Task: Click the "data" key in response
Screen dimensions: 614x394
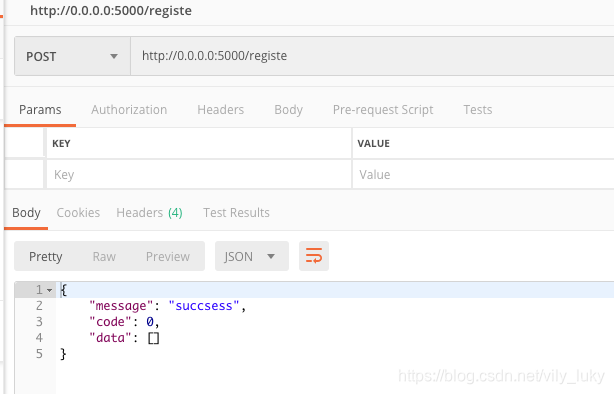Action: [x=110, y=338]
